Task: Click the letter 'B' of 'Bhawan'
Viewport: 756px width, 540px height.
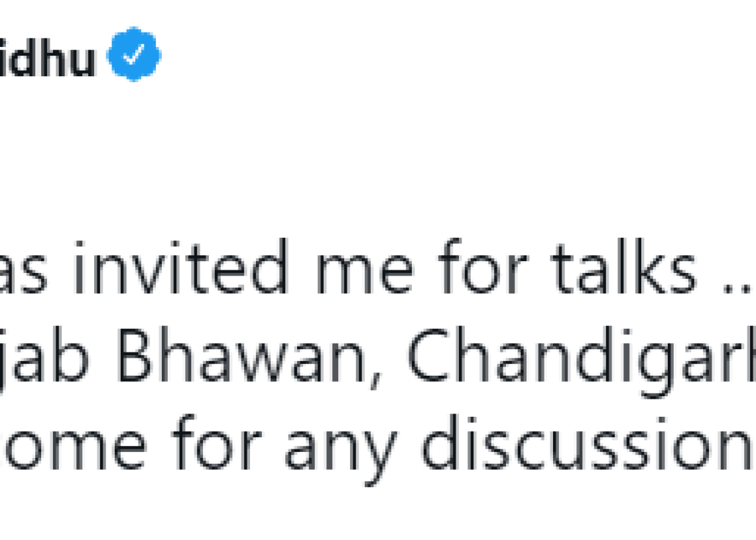Action: click(x=133, y=355)
